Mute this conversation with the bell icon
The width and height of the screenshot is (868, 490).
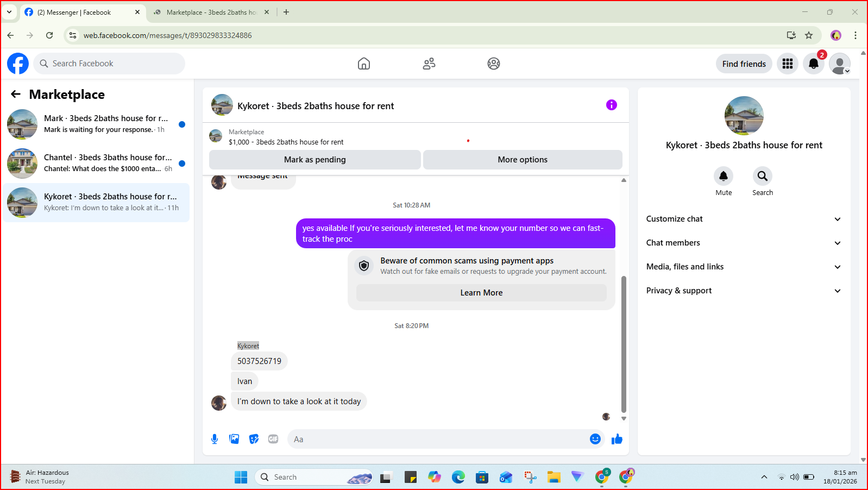click(x=724, y=176)
